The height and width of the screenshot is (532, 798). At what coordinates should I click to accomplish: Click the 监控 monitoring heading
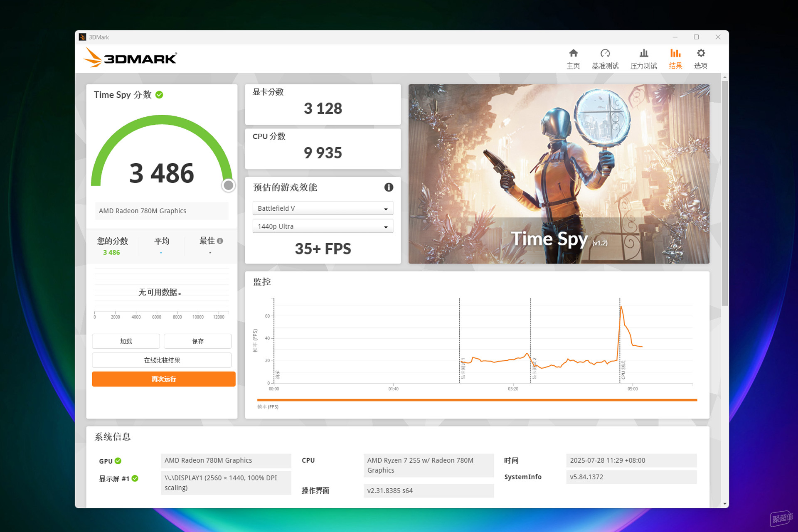point(262,282)
